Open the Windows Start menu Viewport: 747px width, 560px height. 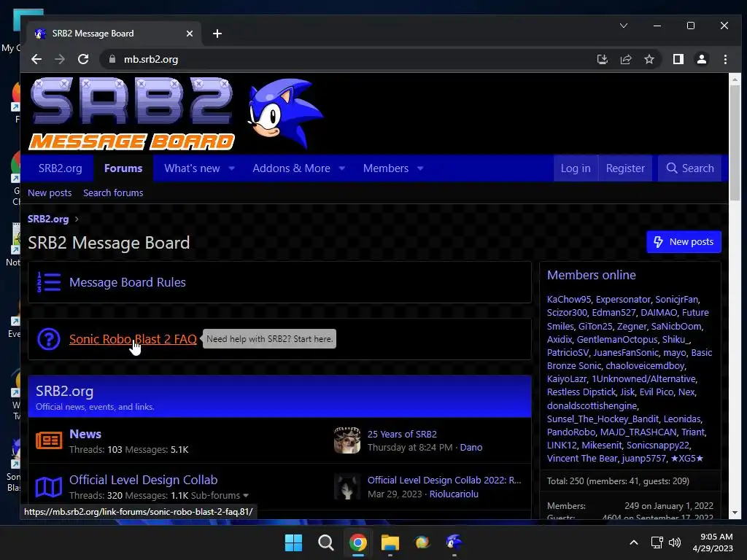click(293, 542)
